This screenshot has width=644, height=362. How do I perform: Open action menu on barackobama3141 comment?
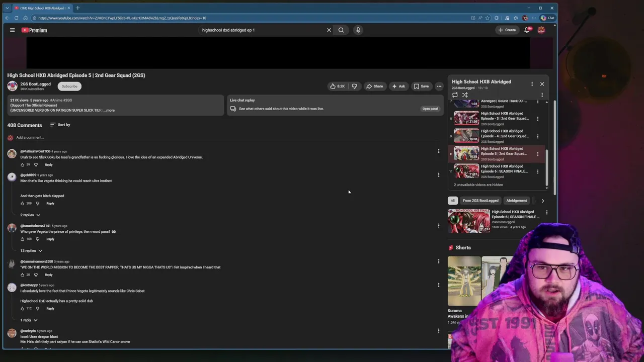coord(438,226)
